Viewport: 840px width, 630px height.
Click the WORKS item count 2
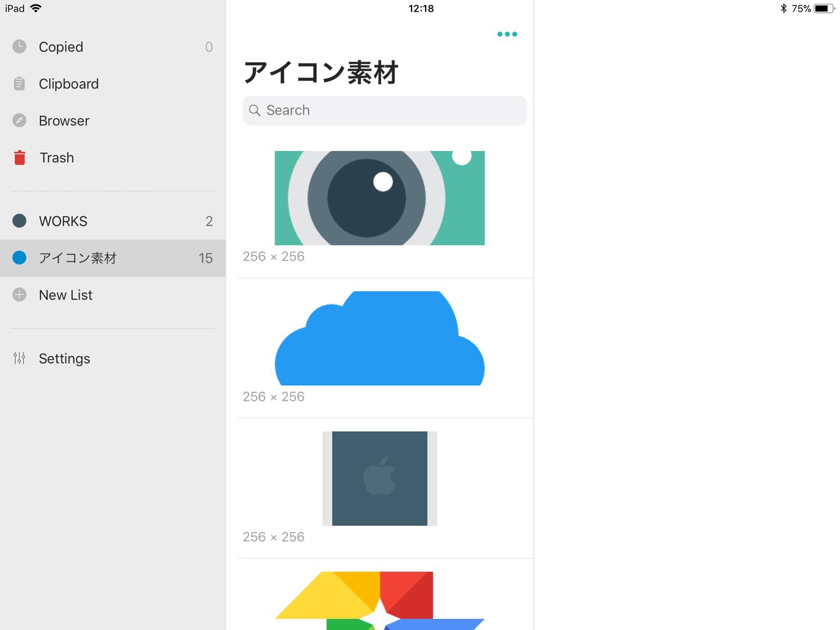coord(209,221)
